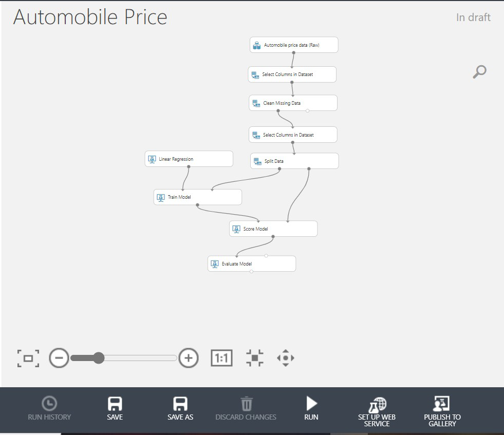
Task: Click the pan navigation arrows icon
Action: pyautogui.click(x=286, y=358)
